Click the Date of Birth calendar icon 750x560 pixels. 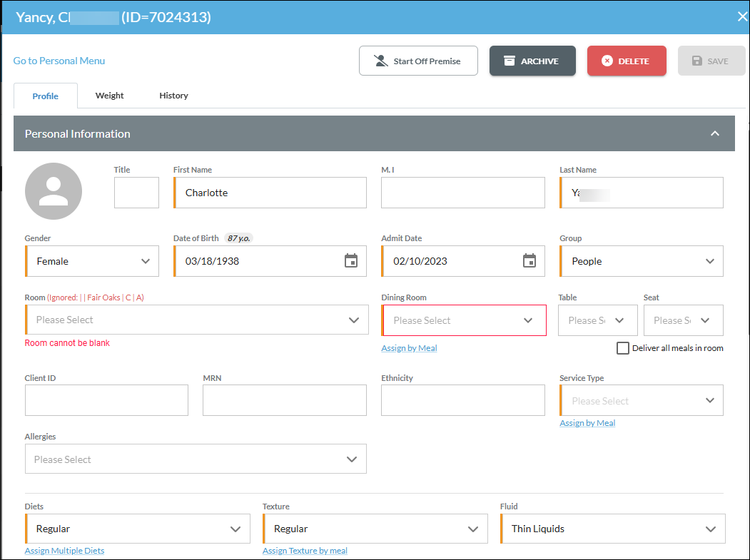[x=351, y=260]
